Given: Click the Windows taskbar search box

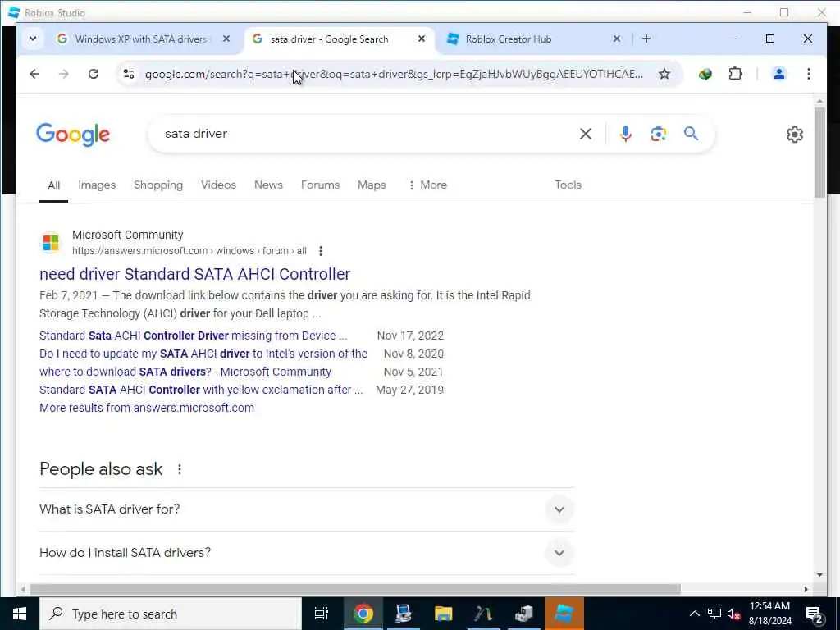Looking at the screenshot, I should (x=171, y=614).
